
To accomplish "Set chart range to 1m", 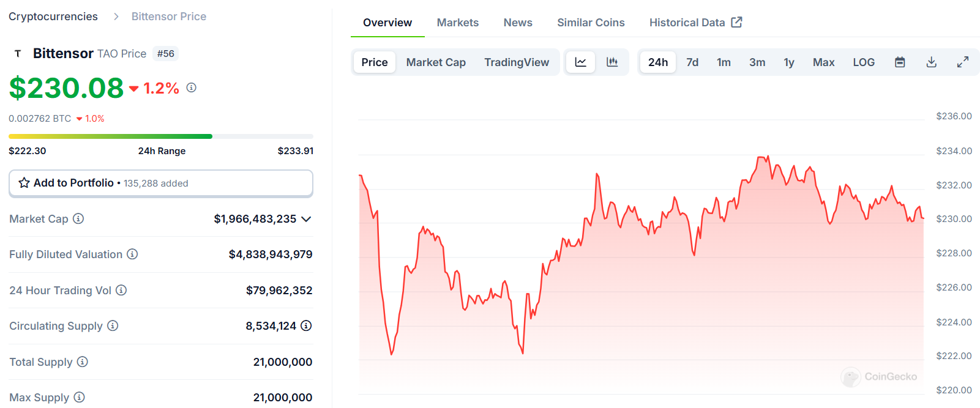I will [x=724, y=62].
